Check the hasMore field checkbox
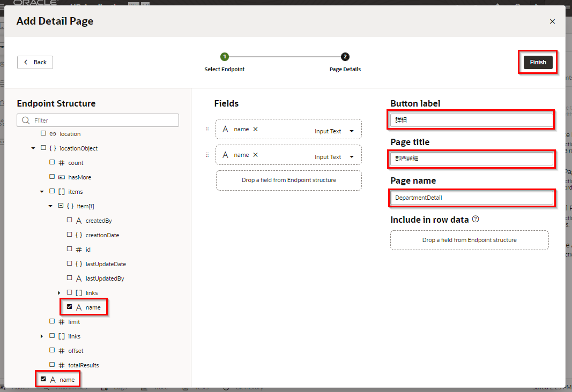 coord(52,177)
